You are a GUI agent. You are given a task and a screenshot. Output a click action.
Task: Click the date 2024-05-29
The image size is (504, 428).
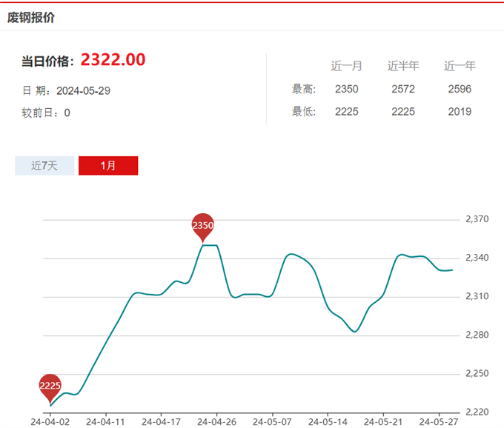click(83, 91)
